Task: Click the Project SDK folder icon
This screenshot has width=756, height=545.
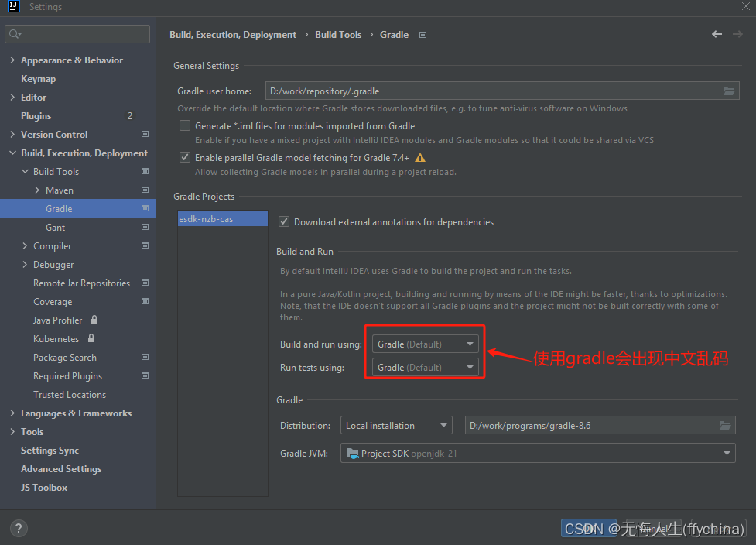Action: pos(353,454)
